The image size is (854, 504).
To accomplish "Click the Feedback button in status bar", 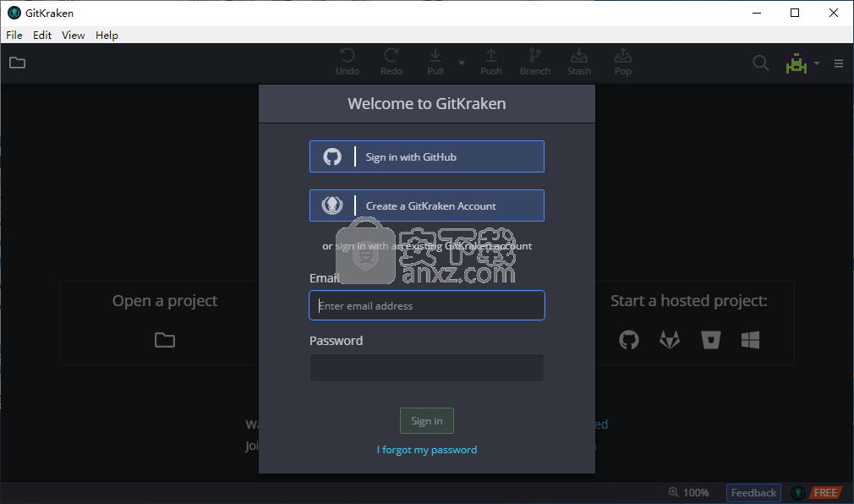I will 753,492.
